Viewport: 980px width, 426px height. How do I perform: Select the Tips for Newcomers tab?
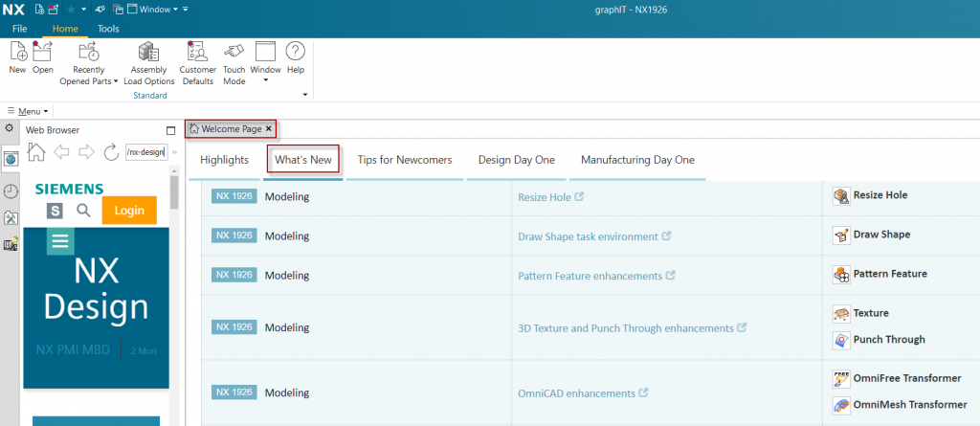pyautogui.click(x=405, y=160)
